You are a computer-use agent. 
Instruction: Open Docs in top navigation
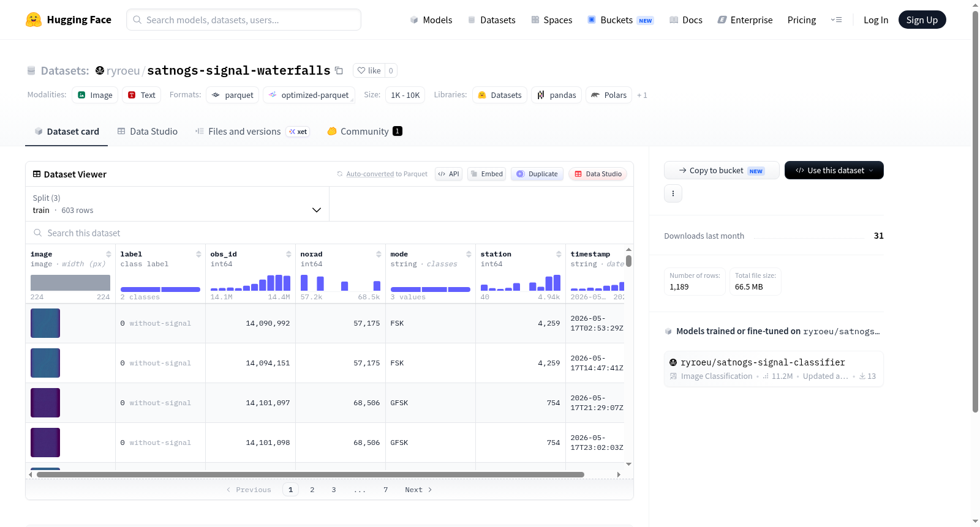pyautogui.click(x=686, y=20)
